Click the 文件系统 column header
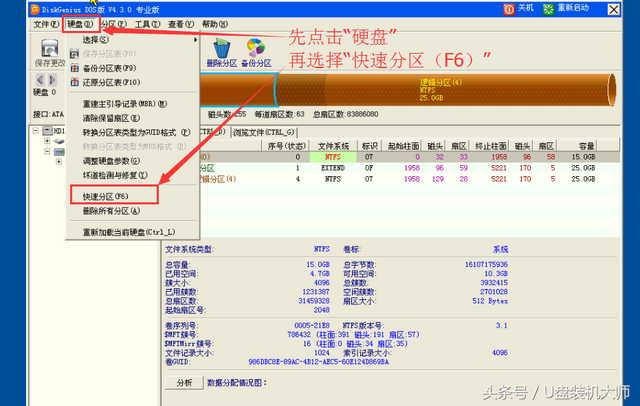Screen dimensions: 640x406 tap(333, 146)
